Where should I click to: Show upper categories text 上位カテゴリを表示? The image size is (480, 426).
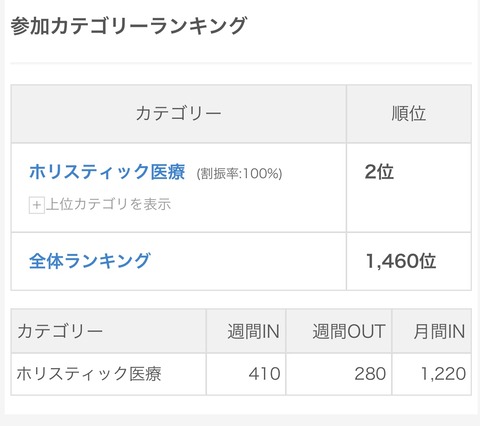click(109, 204)
